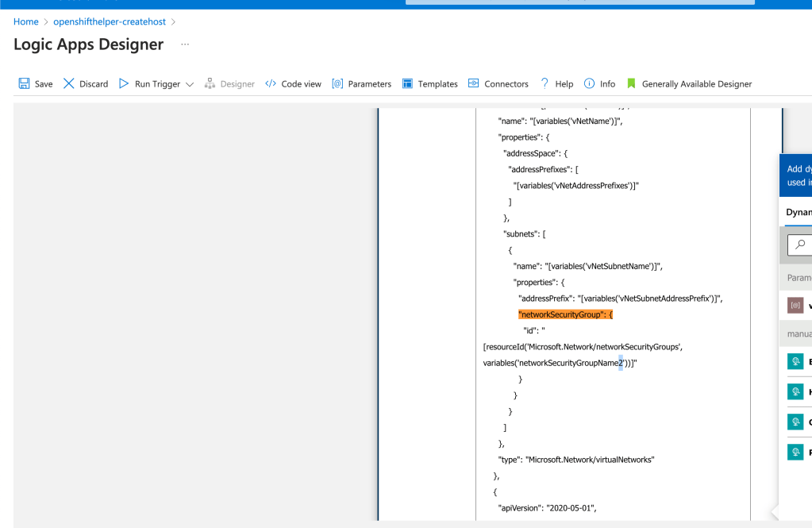Open Code view from the toolbar

293,84
